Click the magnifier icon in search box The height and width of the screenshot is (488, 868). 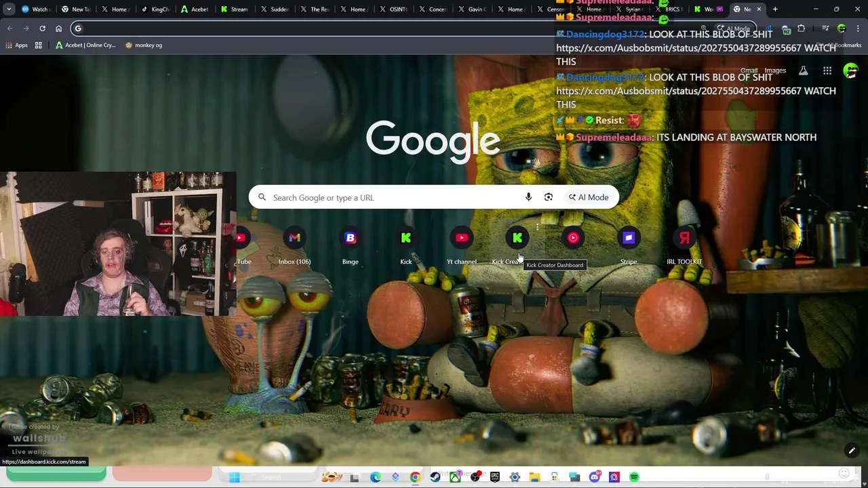262,197
